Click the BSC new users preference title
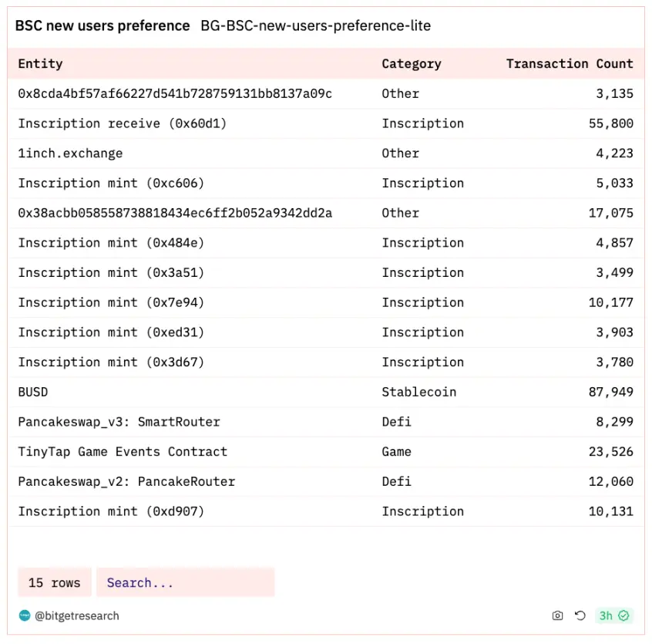This screenshot has width=652, height=644. click(103, 25)
